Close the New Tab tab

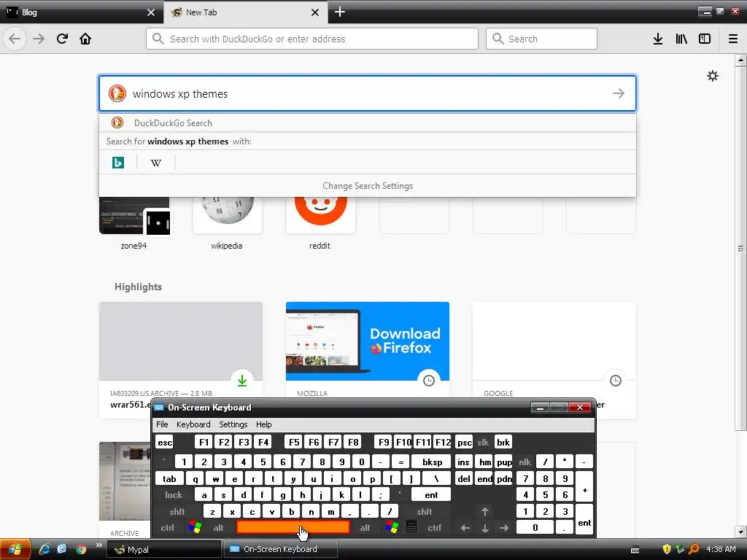[315, 12]
